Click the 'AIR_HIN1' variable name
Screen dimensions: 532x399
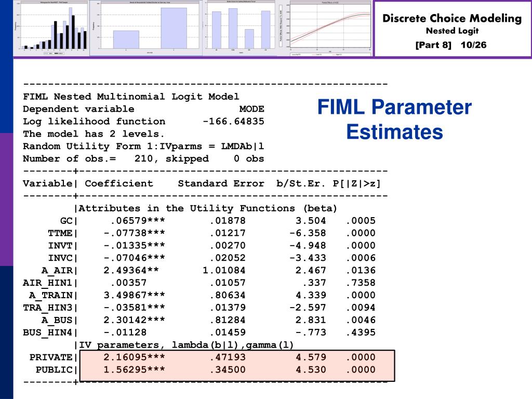click(47, 283)
